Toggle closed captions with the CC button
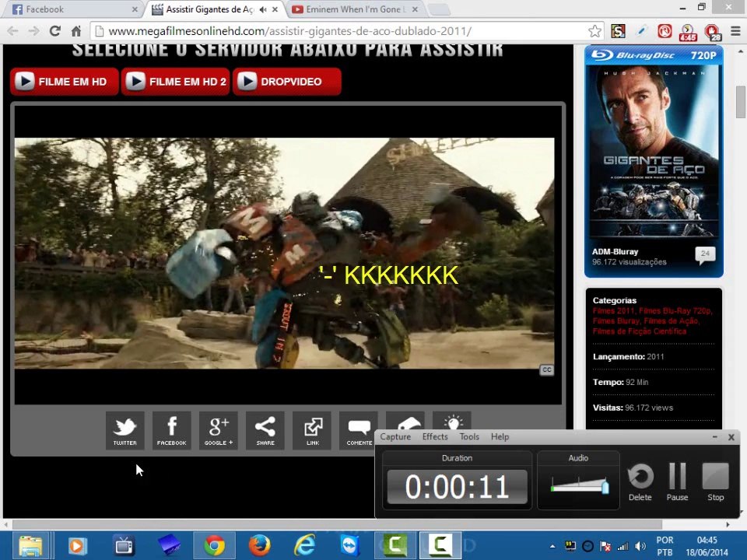Screen dimensions: 747x560 point(546,370)
